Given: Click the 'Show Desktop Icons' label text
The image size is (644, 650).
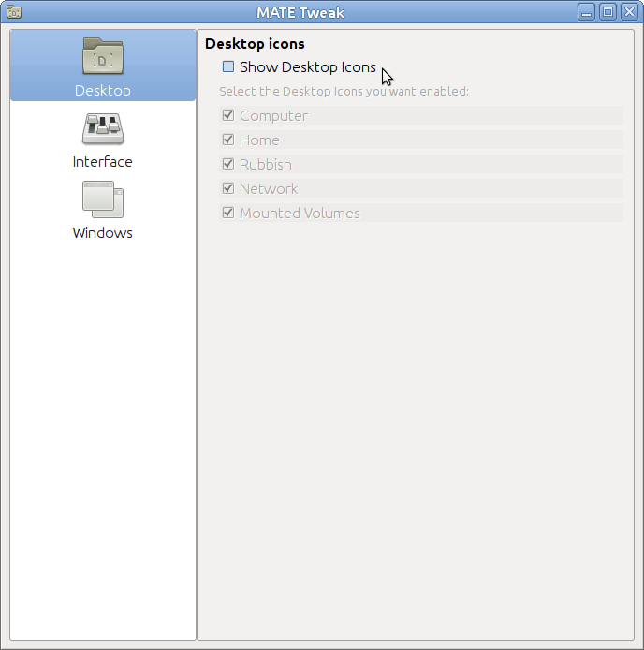Looking at the screenshot, I should point(308,67).
